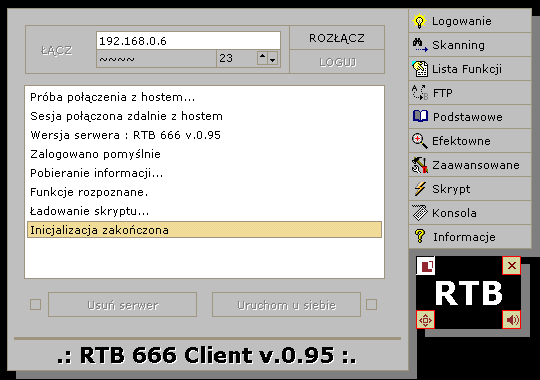Tick the checkbox beside Usuń serwer
540x380 pixels.
35,305
